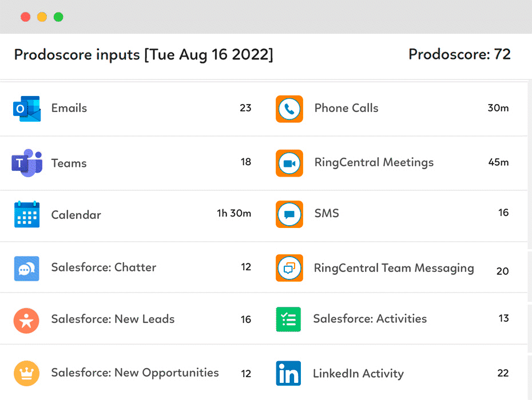This screenshot has height=400, width=532.
Task: Select the SMS speech bubble icon
Action: coord(289,214)
